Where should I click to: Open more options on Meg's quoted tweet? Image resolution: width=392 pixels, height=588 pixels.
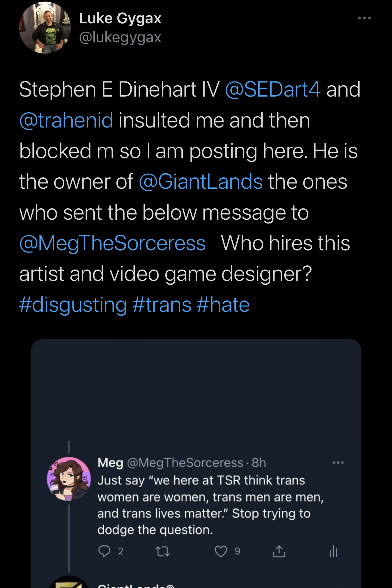pyautogui.click(x=338, y=463)
